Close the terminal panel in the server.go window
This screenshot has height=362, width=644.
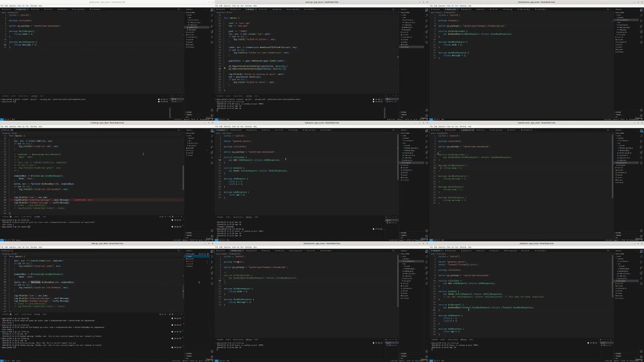coord(396,96)
